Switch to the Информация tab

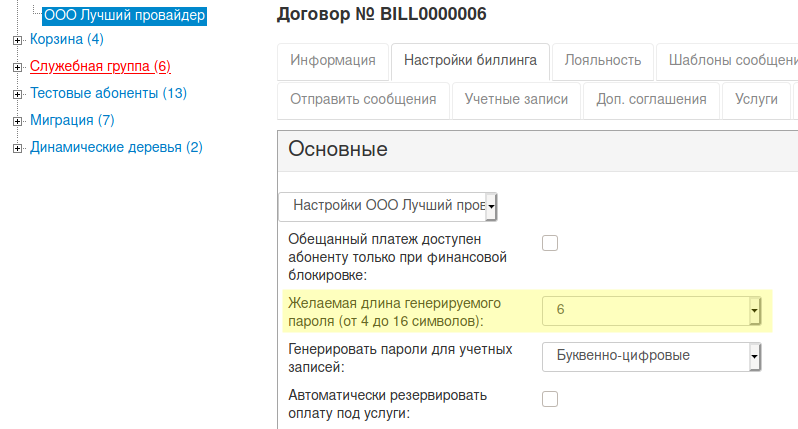(333, 60)
